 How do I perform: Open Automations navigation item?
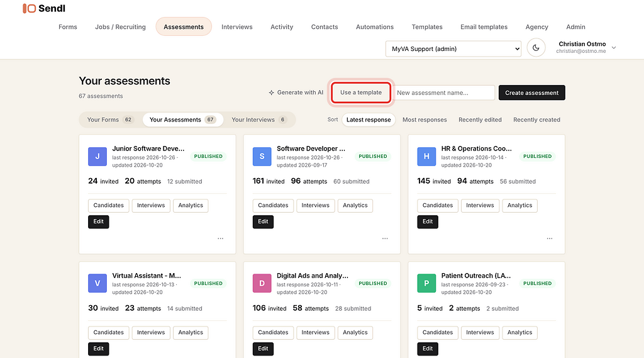tap(375, 26)
